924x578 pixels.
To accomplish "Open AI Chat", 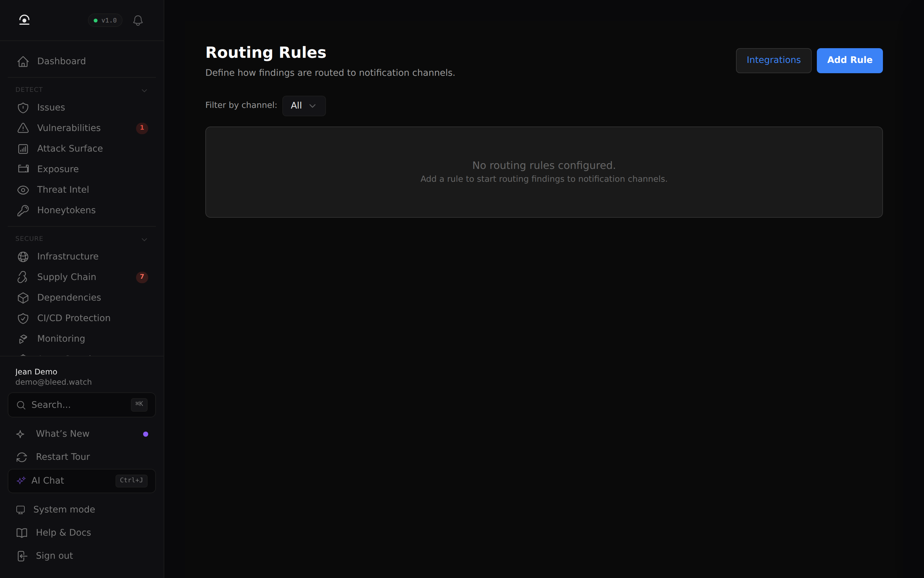I will click(82, 481).
